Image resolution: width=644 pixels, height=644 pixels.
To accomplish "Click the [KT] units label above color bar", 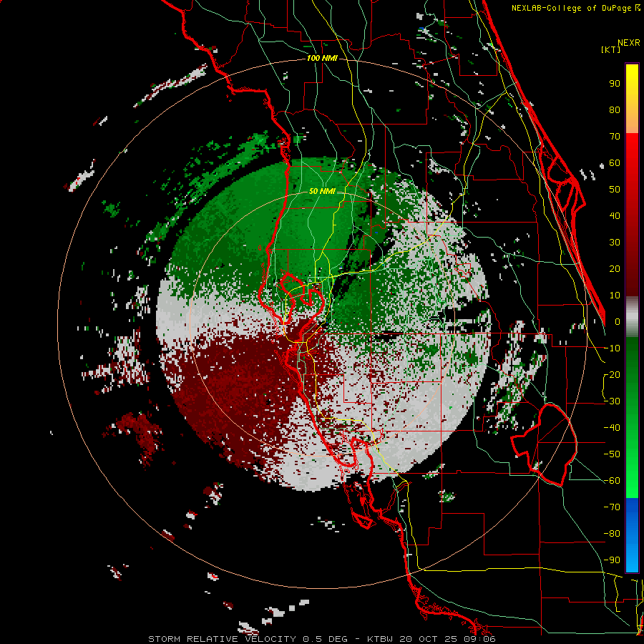I will [610, 49].
